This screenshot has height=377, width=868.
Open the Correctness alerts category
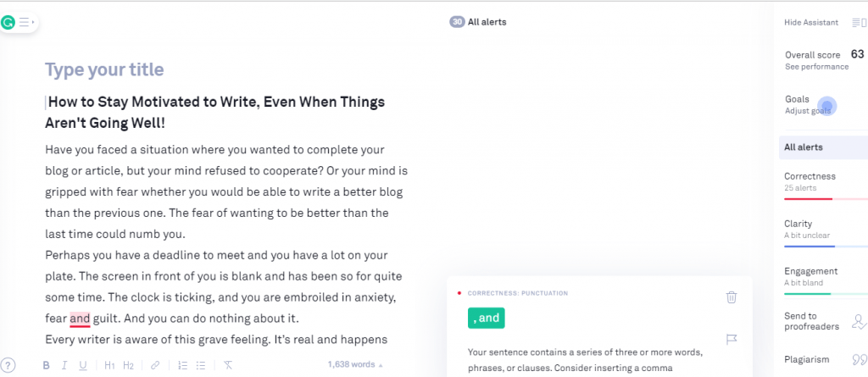(810, 180)
